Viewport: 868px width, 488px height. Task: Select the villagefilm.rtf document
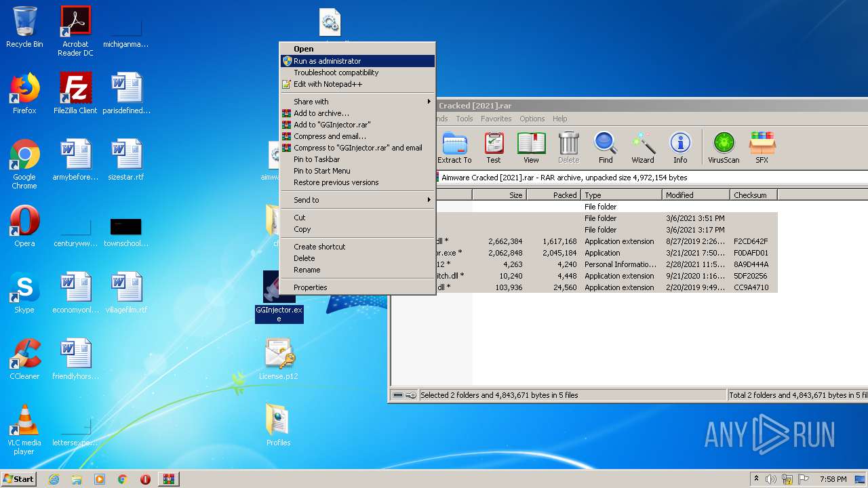(x=126, y=293)
